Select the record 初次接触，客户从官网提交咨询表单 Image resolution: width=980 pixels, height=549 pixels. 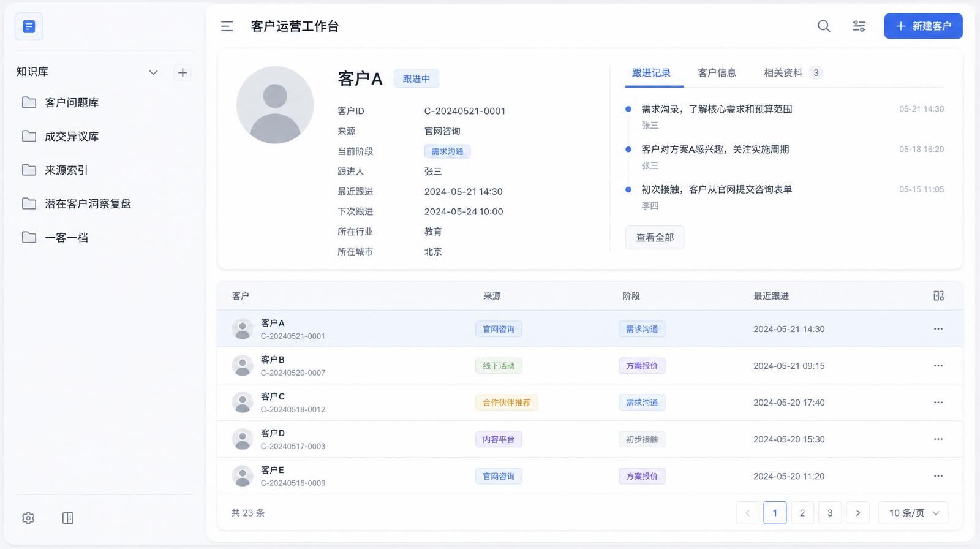click(x=717, y=190)
